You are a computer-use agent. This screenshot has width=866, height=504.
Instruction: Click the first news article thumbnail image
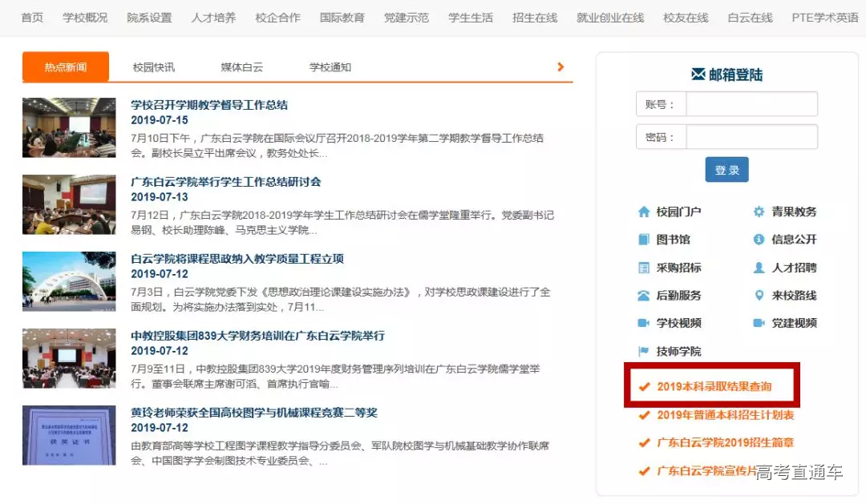click(x=69, y=128)
